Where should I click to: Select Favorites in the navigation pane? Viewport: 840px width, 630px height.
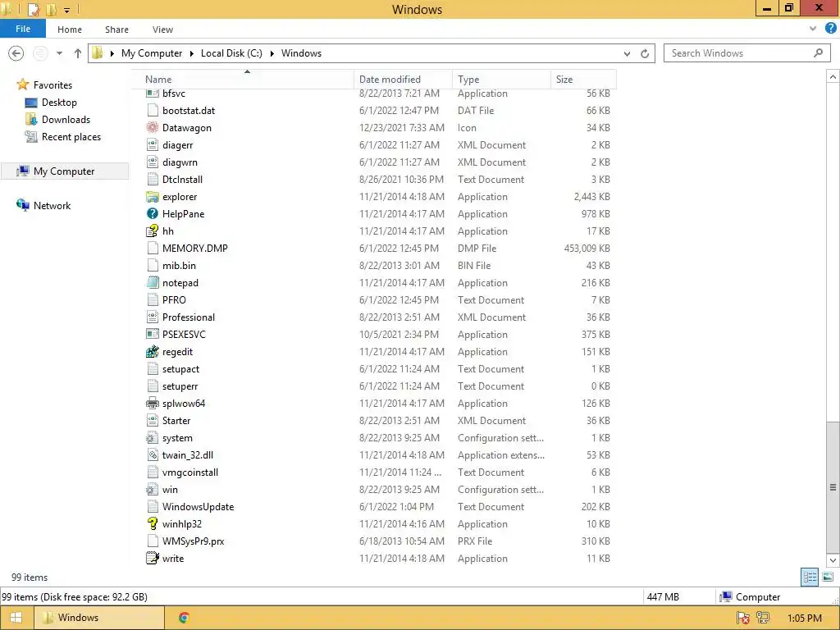[52, 84]
